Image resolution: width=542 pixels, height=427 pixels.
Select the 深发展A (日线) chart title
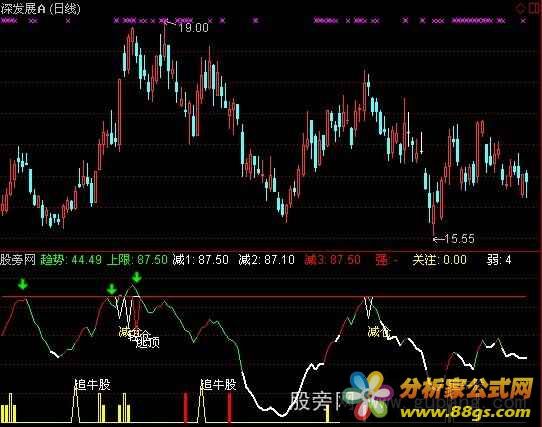pos(40,9)
